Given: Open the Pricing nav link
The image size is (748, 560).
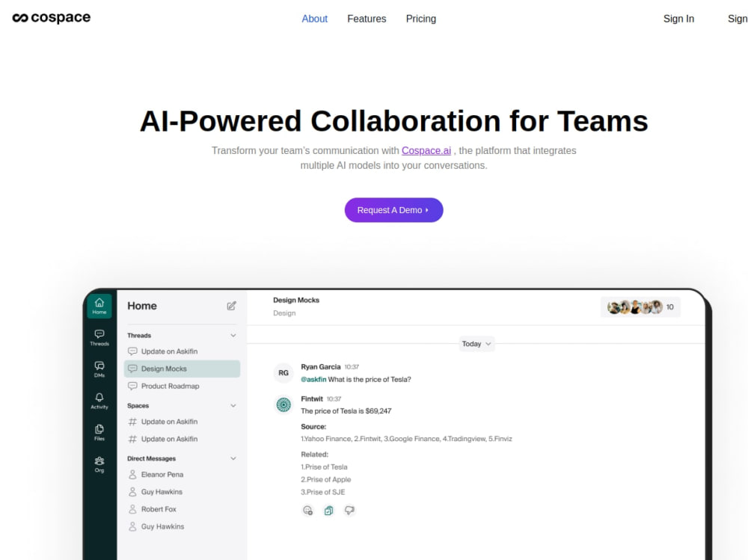Looking at the screenshot, I should tap(420, 19).
